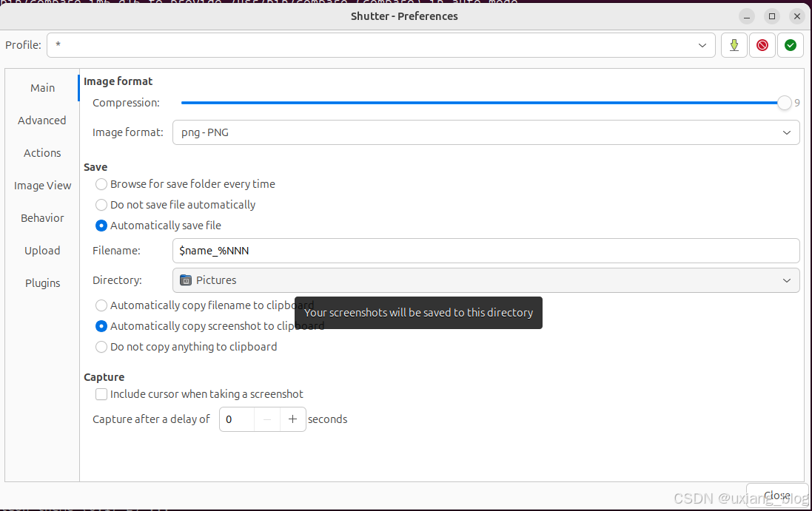Minimize the Shutter Preferences window
Viewport: 812px width, 511px height.
point(747,16)
